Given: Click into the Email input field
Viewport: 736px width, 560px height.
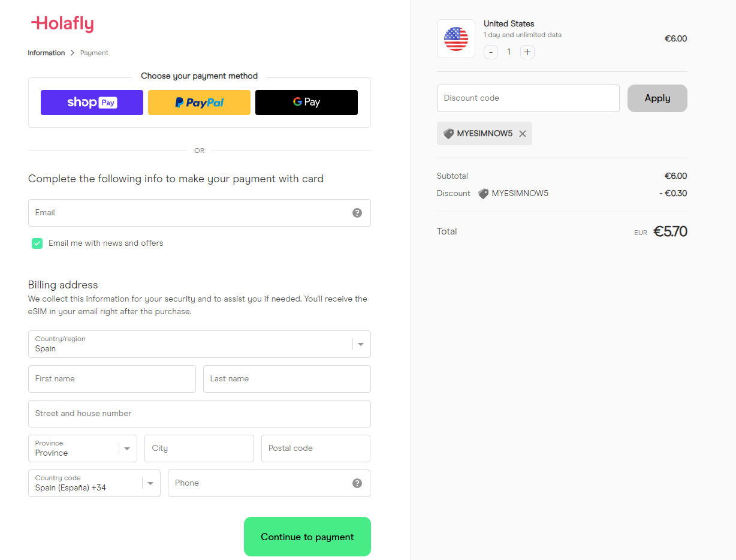Looking at the screenshot, I should point(189,213).
